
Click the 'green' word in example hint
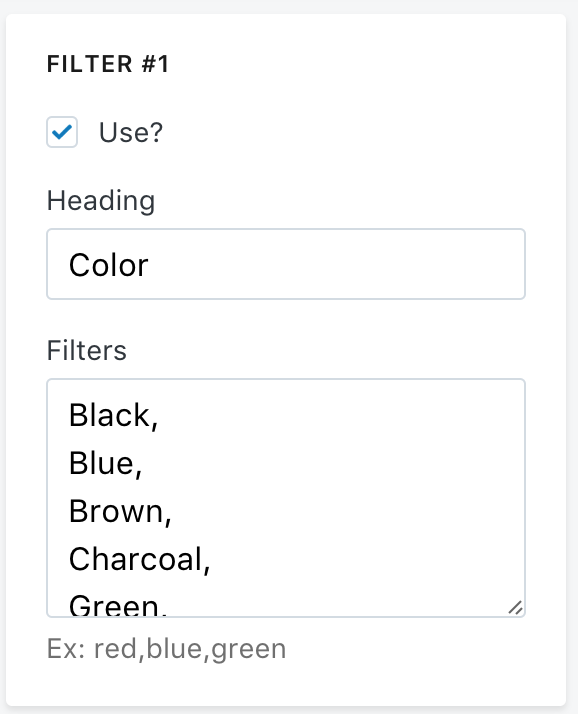click(x=249, y=650)
